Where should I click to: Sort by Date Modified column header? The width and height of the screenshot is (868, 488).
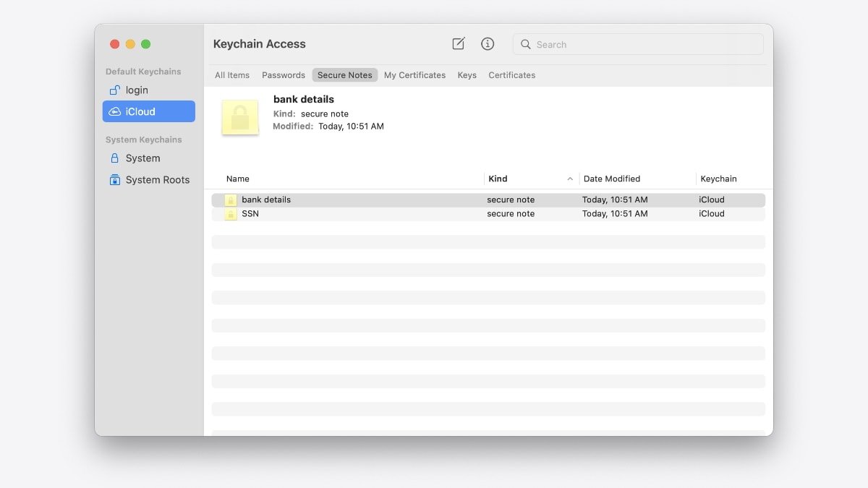point(612,179)
